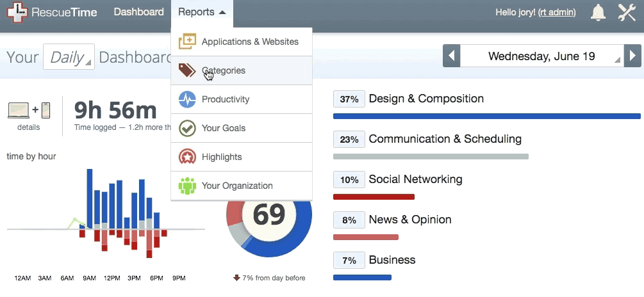This screenshot has height=297, width=644.
Task: Open the wrench and screwdriver tools icon
Action: click(627, 13)
